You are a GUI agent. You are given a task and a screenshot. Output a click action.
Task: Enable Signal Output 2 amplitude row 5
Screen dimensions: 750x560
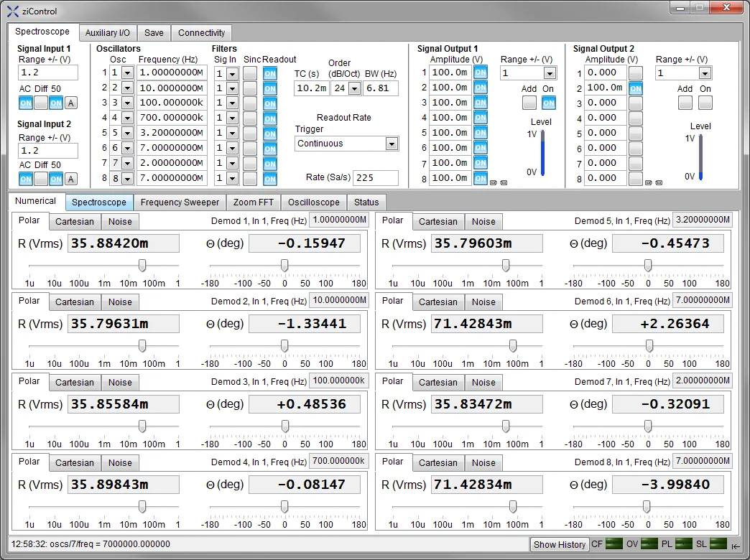636,134
